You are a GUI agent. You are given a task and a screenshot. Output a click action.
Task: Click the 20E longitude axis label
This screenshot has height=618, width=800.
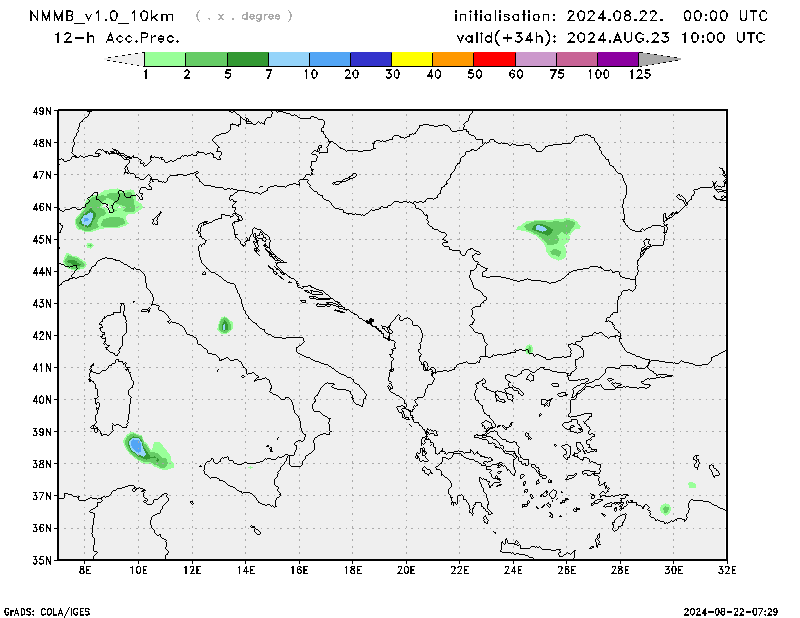406,571
